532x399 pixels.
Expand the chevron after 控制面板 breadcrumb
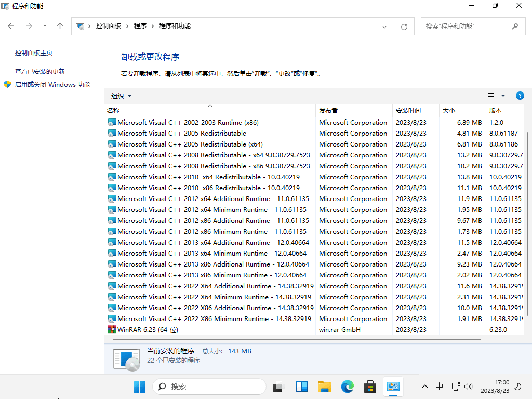(127, 26)
